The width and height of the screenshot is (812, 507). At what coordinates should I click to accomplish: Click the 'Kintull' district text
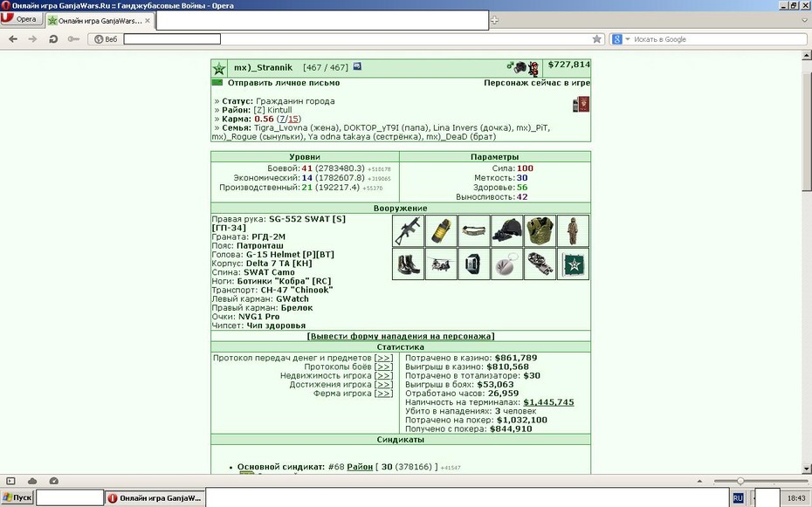[279, 110]
